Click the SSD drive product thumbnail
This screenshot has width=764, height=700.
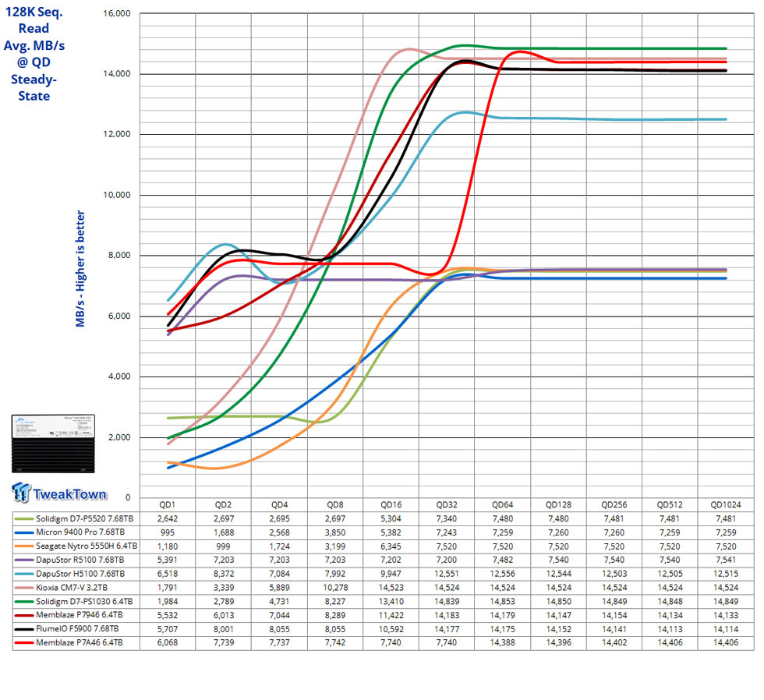(x=53, y=444)
